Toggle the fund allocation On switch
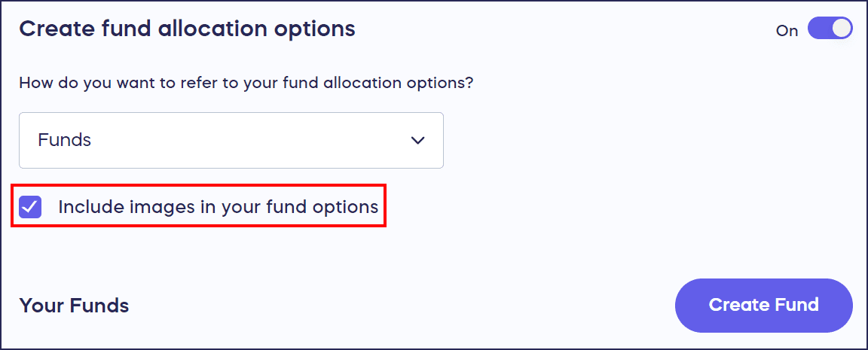Image resolution: width=868 pixels, height=350 pixels. (x=830, y=29)
